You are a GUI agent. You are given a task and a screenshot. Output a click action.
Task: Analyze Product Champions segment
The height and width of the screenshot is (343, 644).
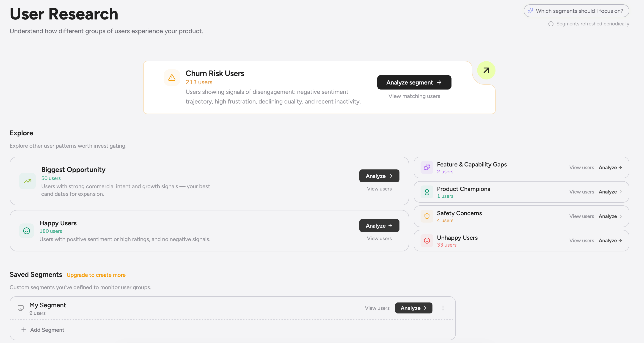click(610, 192)
